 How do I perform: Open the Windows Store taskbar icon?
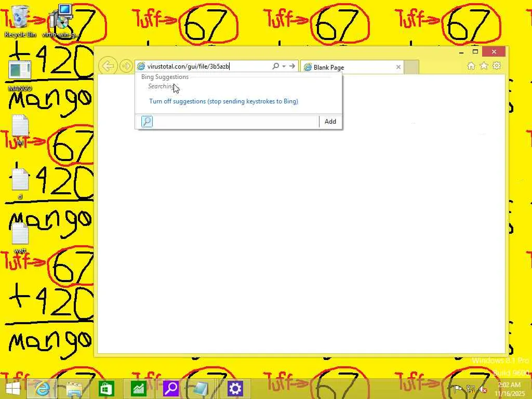tap(106, 389)
